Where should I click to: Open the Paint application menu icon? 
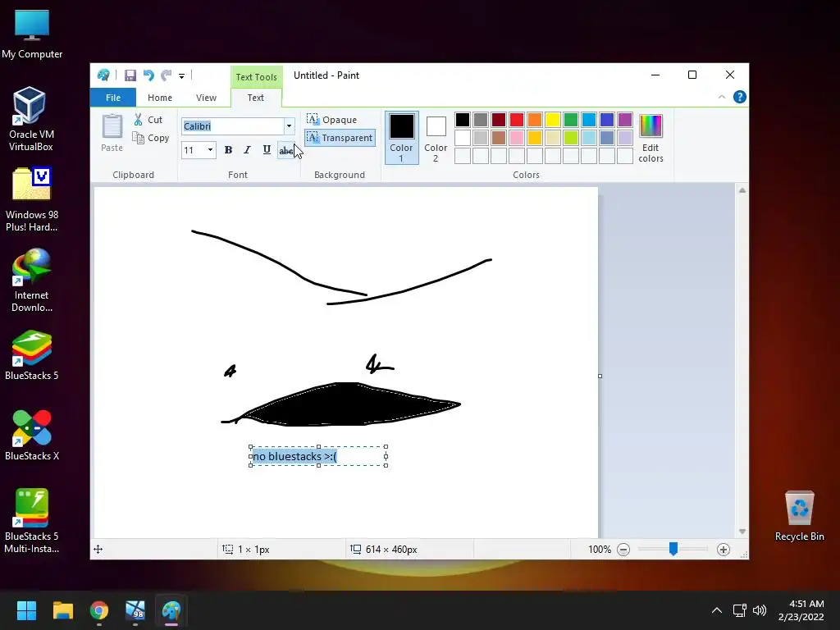(x=103, y=75)
